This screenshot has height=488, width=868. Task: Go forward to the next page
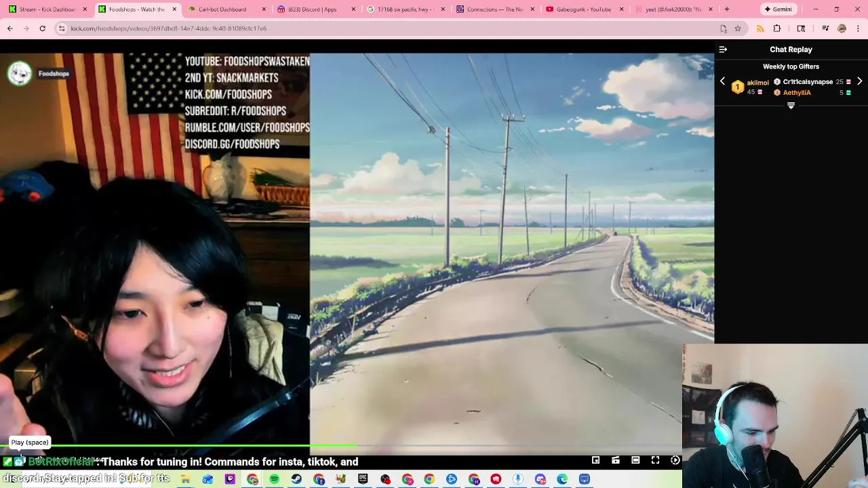[26, 28]
